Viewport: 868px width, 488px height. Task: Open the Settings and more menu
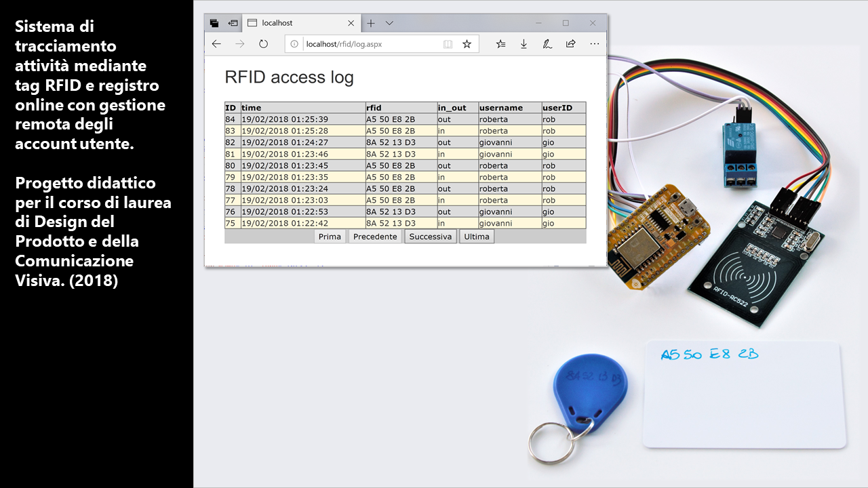594,44
